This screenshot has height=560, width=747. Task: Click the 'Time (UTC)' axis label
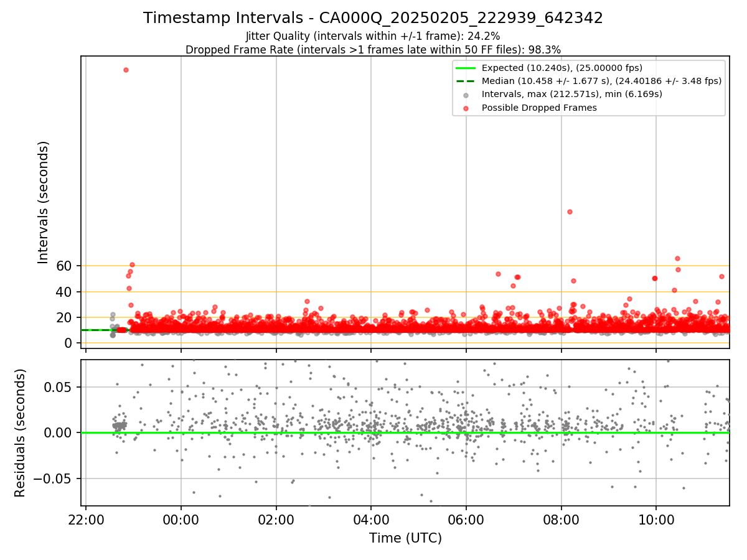[405, 538]
